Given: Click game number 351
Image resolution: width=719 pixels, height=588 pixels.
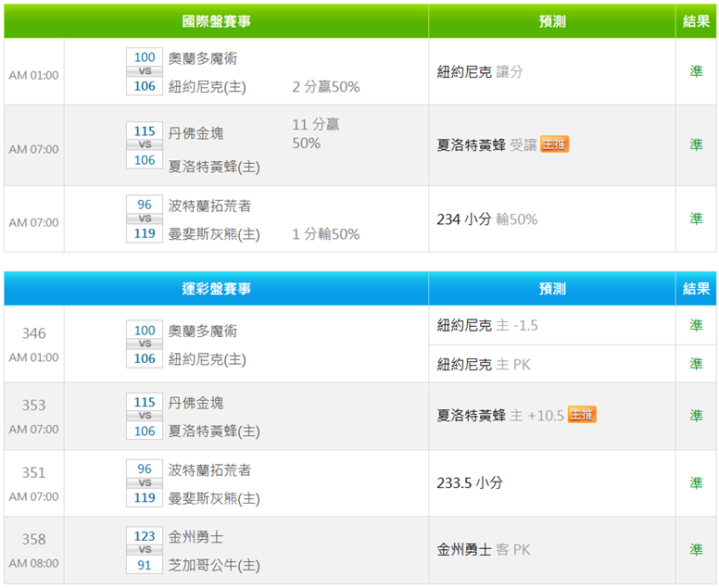Looking at the screenshot, I should (34, 472).
